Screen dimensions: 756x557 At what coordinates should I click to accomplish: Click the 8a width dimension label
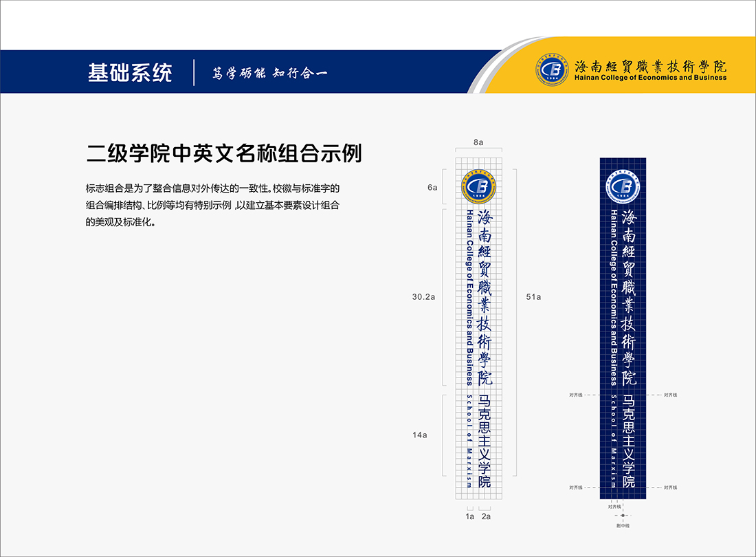(478, 142)
